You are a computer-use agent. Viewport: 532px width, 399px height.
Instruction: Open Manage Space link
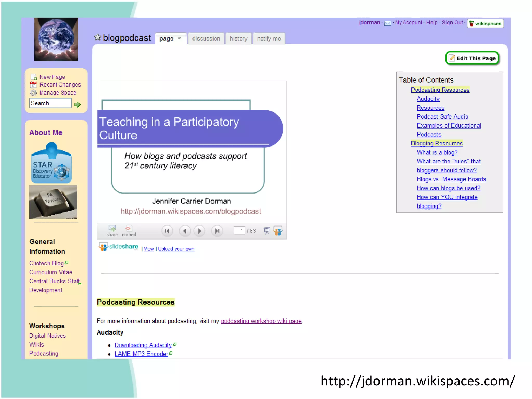tap(58, 92)
